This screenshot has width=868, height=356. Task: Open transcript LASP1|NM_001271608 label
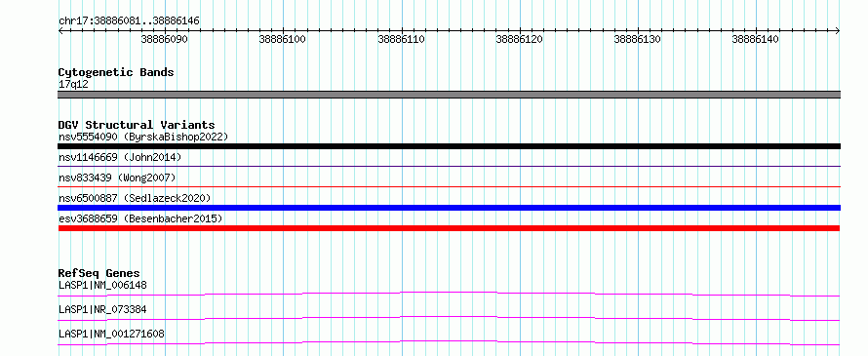[111, 334]
